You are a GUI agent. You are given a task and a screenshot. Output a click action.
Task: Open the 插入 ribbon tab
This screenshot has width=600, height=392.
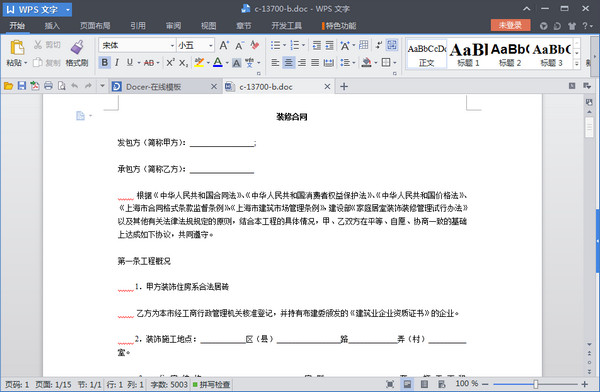click(52, 26)
